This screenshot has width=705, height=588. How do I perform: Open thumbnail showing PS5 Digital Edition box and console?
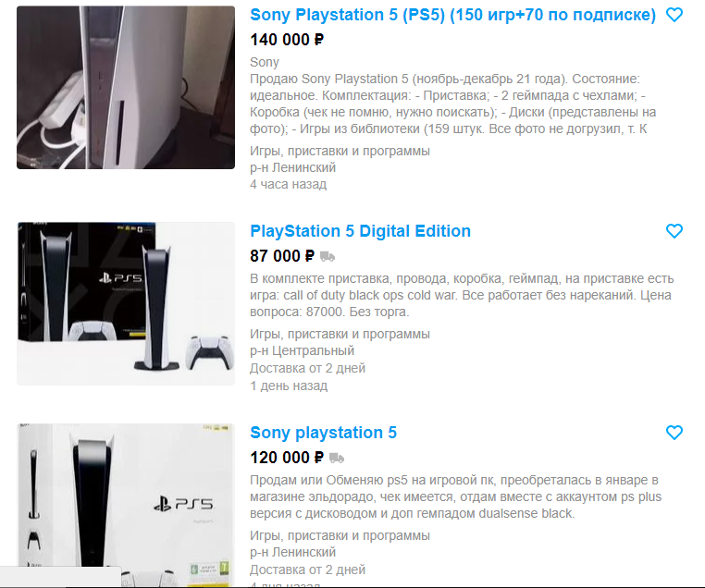[126, 303]
